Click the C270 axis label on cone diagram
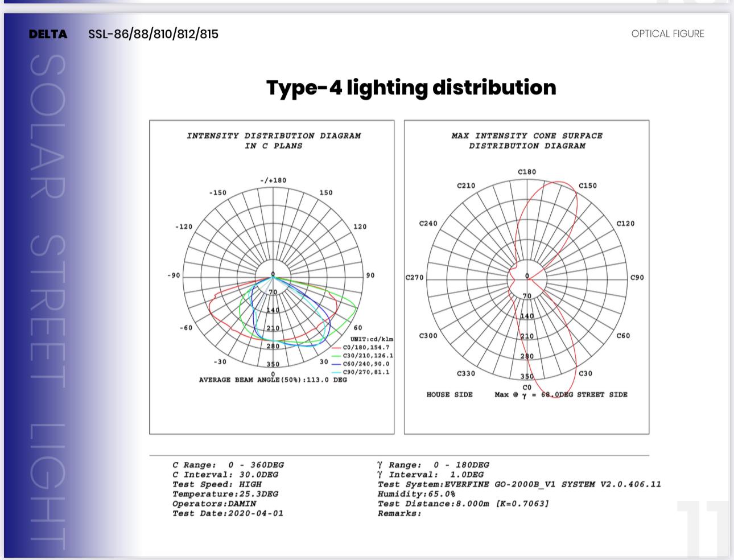 coord(414,278)
